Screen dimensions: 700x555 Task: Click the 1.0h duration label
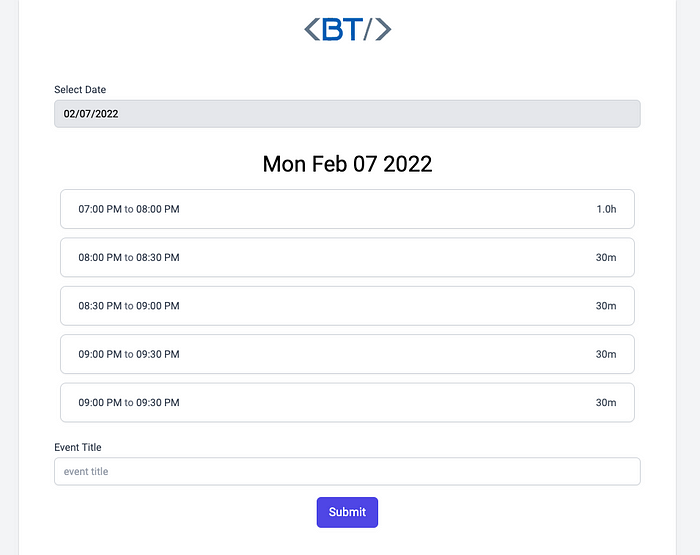tap(606, 209)
